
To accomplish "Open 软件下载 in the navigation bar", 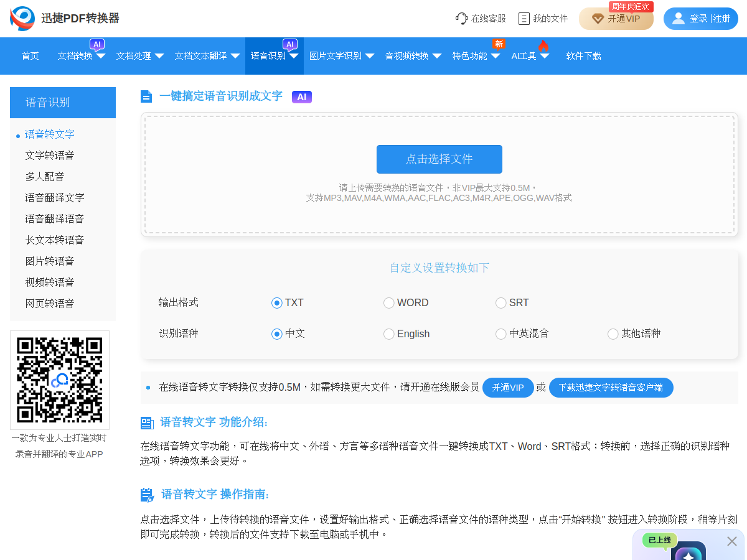I will tap(584, 56).
